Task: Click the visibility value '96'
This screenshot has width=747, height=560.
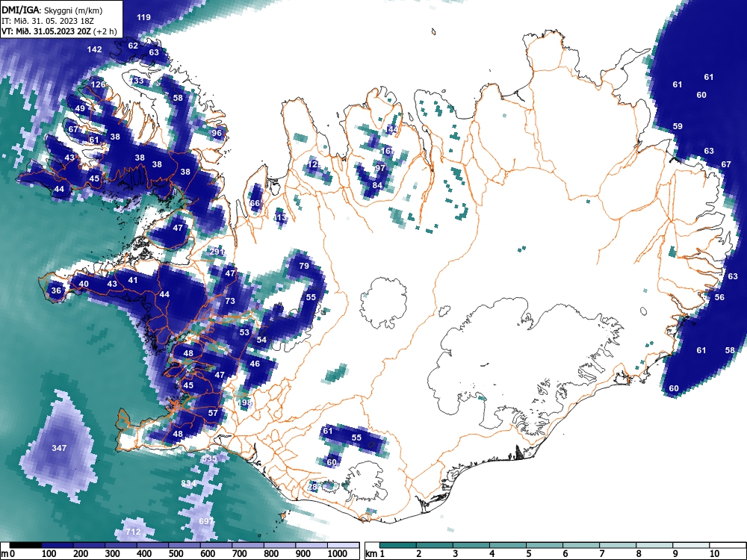Action: click(x=217, y=133)
